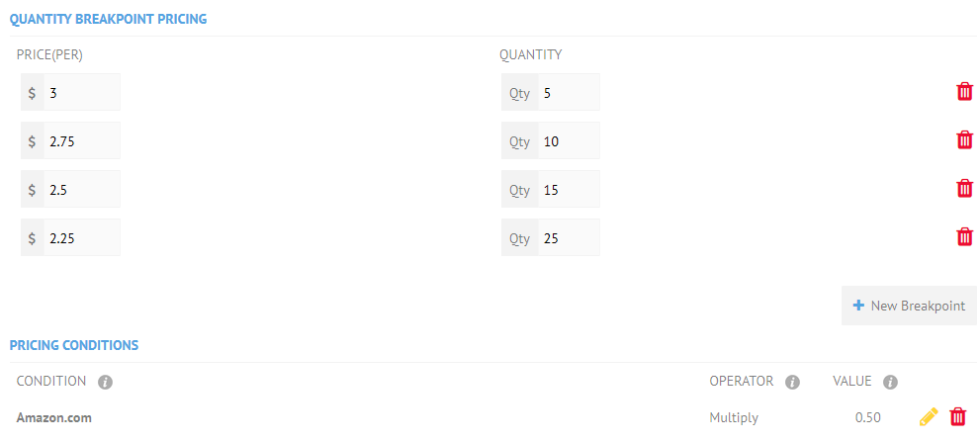
Task: Delete the Amazon.com pricing condition
Action: [957, 417]
